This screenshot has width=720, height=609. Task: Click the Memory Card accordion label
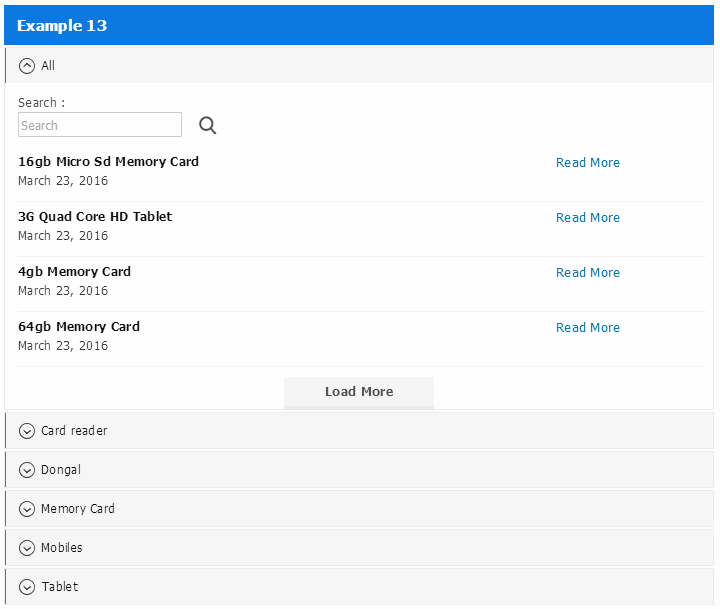click(78, 509)
